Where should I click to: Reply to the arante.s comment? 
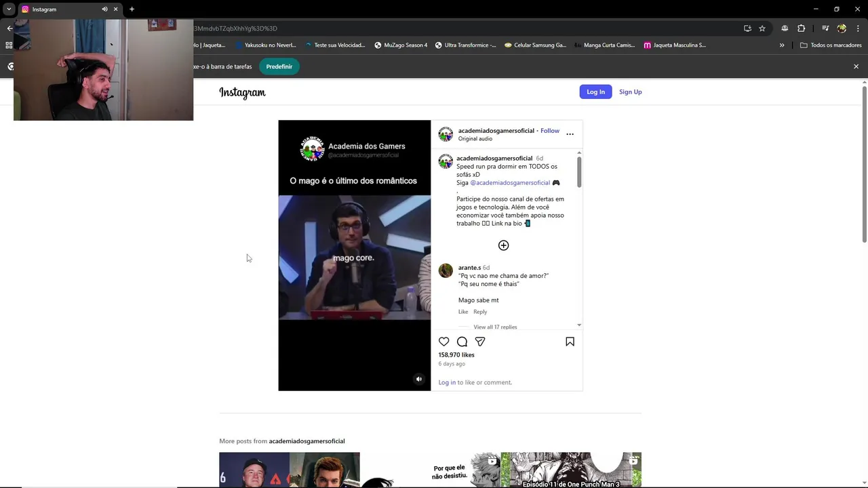tap(480, 312)
